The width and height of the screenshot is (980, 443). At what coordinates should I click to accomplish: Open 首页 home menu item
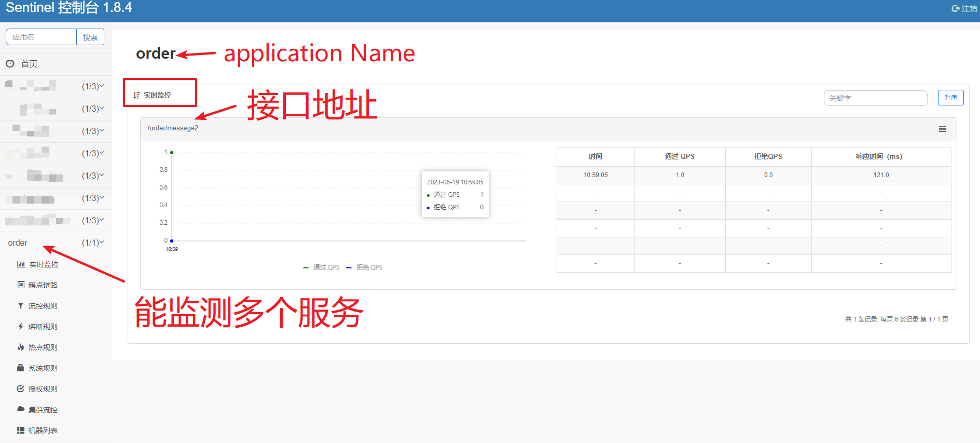(x=29, y=64)
